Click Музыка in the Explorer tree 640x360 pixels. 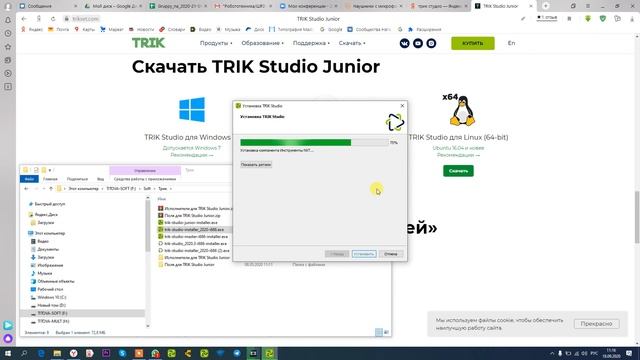coord(44,273)
